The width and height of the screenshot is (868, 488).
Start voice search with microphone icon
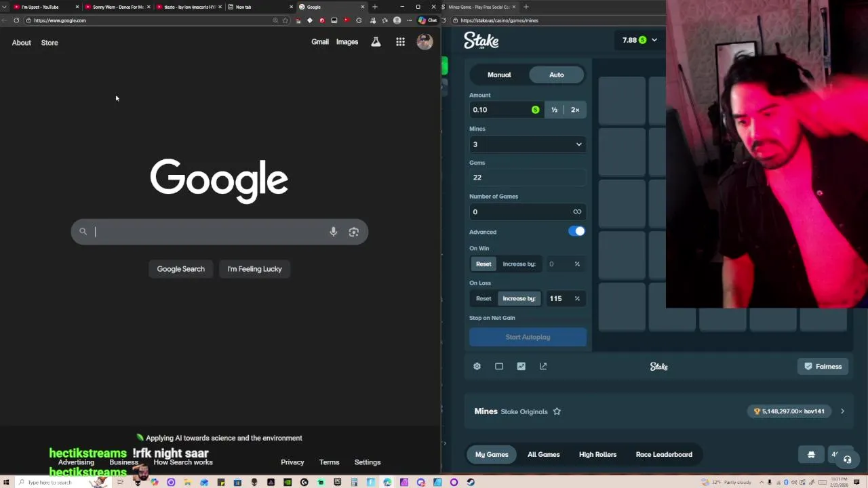(333, 232)
